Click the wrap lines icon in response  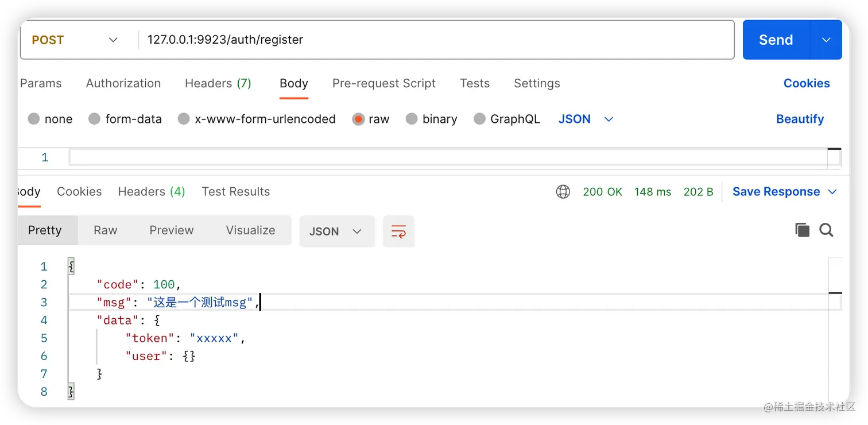click(398, 231)
